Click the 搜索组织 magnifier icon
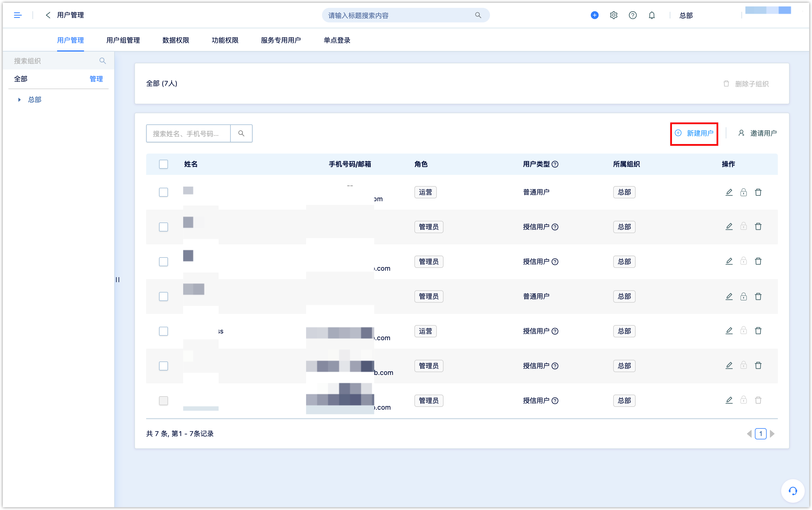 click(x=102, y=61)
